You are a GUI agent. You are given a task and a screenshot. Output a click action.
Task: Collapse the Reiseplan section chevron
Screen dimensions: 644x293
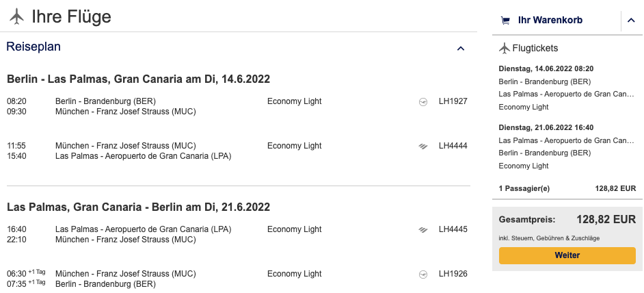(x=461, y=48)
